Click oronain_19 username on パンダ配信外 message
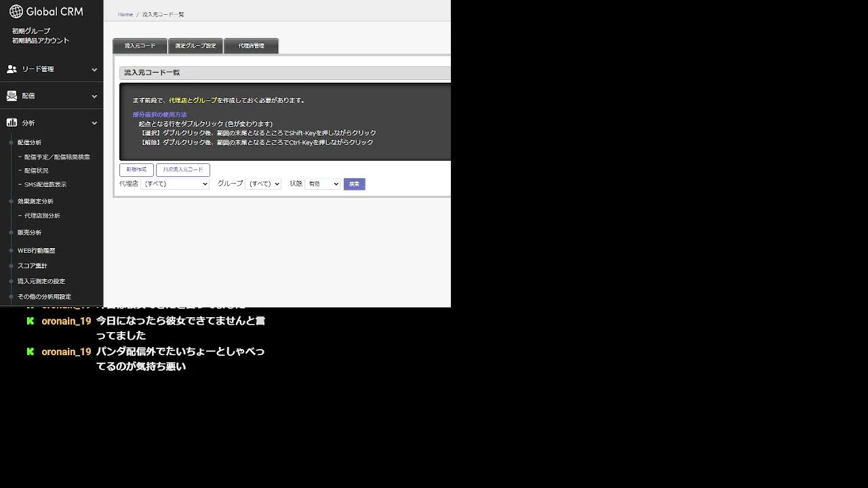Screen dimensions: 868x488 [66, 352]
